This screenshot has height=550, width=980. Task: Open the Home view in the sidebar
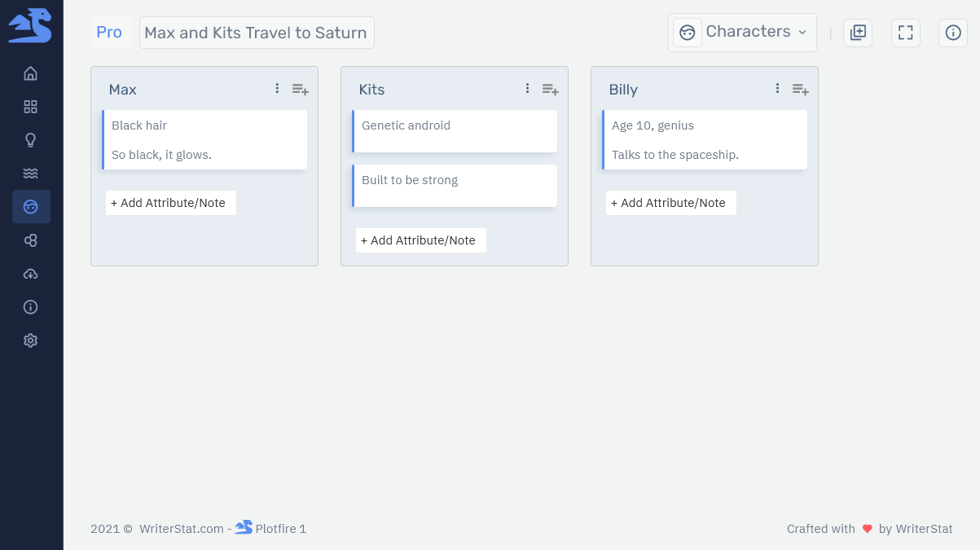31,73
